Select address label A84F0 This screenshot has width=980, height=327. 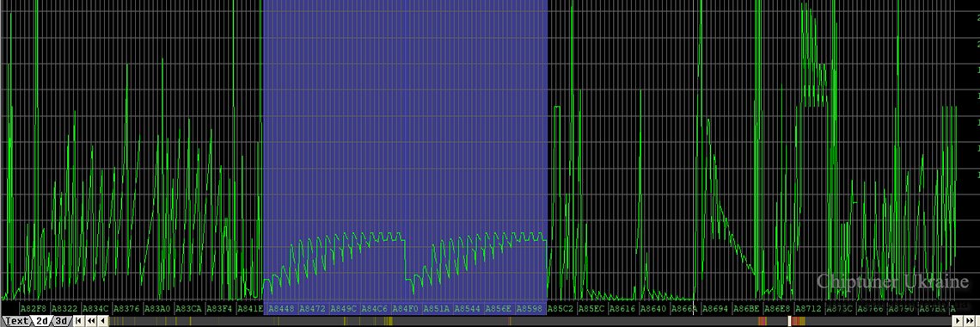[405, 309]
